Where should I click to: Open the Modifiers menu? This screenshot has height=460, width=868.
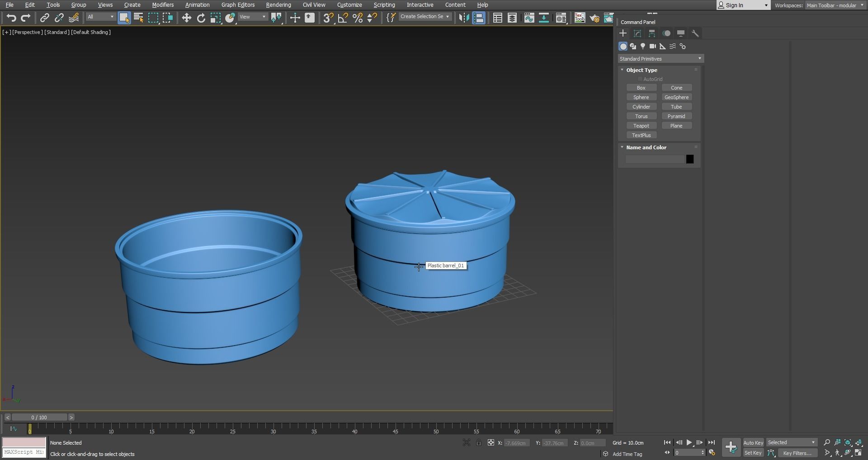[163, 5]
